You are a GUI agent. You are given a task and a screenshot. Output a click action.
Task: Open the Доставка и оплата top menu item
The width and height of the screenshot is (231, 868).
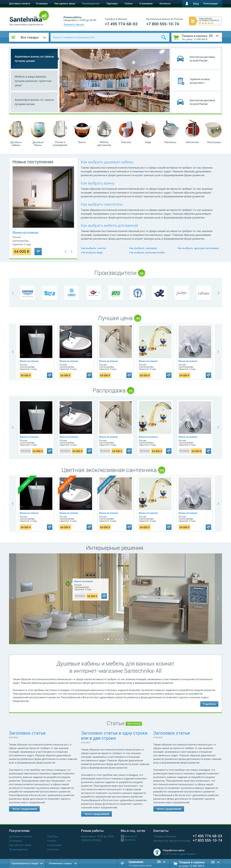(x=19, y=3)
